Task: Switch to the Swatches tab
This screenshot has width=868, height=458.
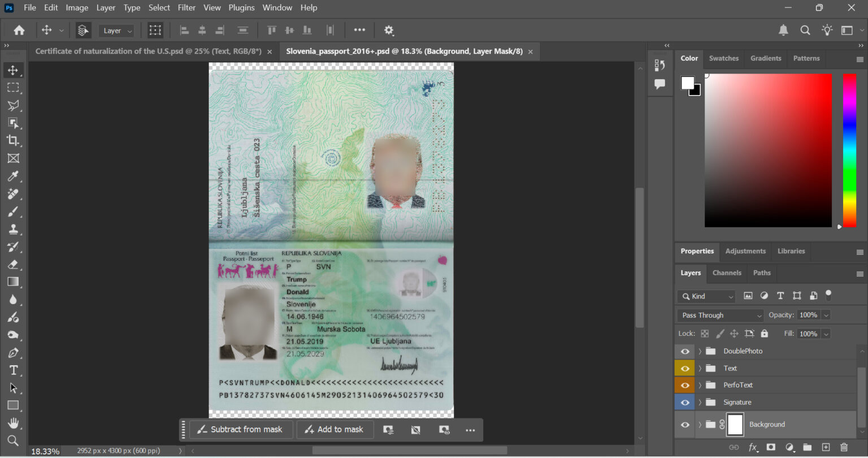Action: pos(724,58)
